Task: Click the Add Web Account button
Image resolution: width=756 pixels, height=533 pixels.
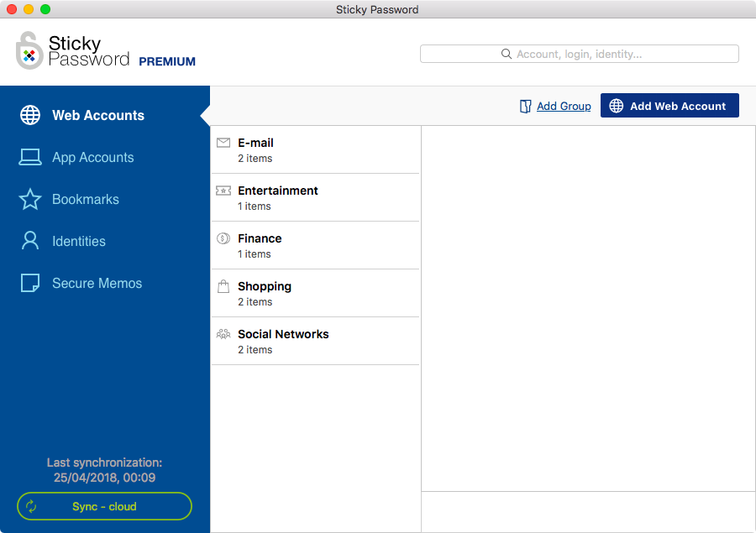Action: [669, 106]
